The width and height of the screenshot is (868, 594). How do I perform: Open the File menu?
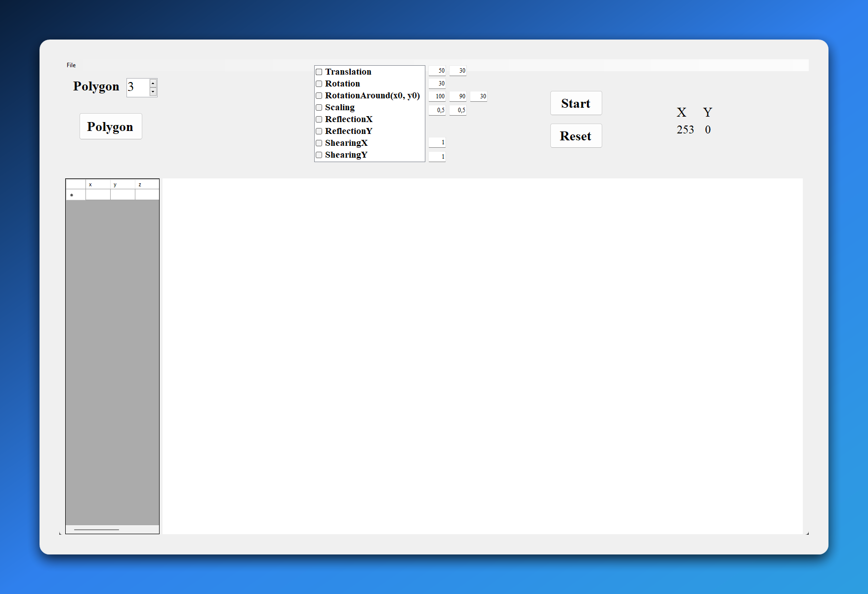point(71,65)
